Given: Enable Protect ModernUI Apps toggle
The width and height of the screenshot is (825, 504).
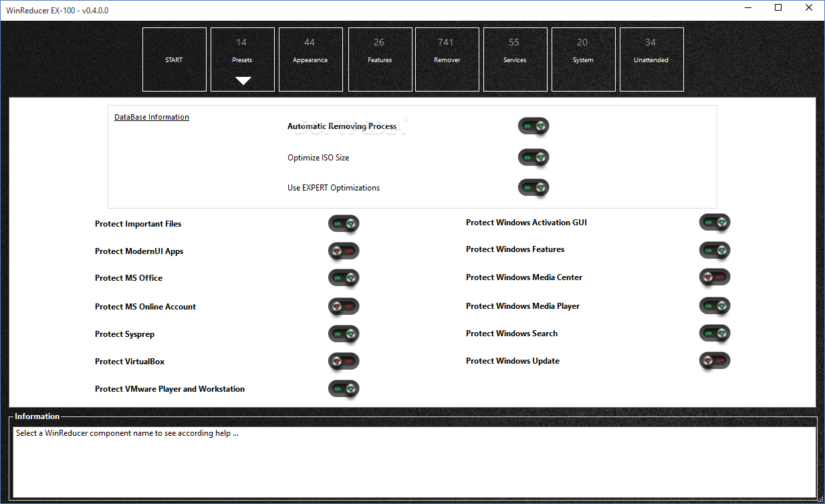Looking at the screenshot, I should (344, 251).
